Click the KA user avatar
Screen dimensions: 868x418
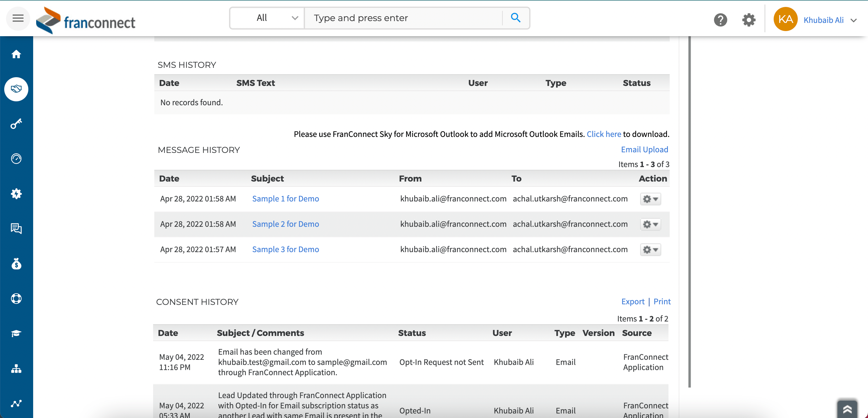point(785,19)
